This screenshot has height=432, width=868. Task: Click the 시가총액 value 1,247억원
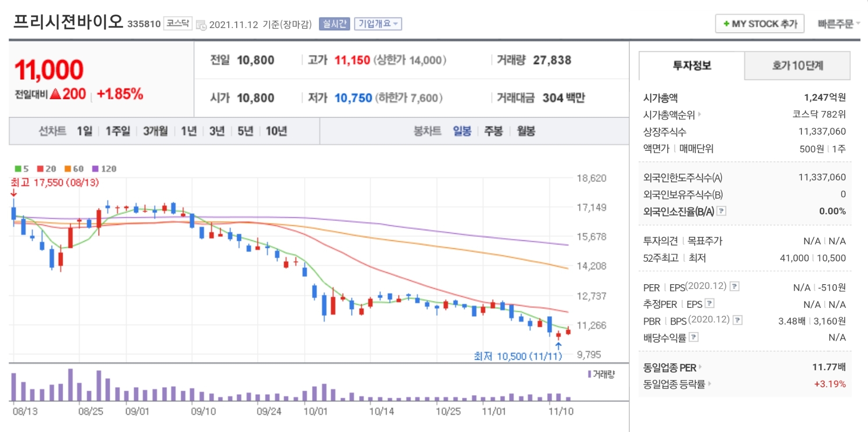point(825,97)
